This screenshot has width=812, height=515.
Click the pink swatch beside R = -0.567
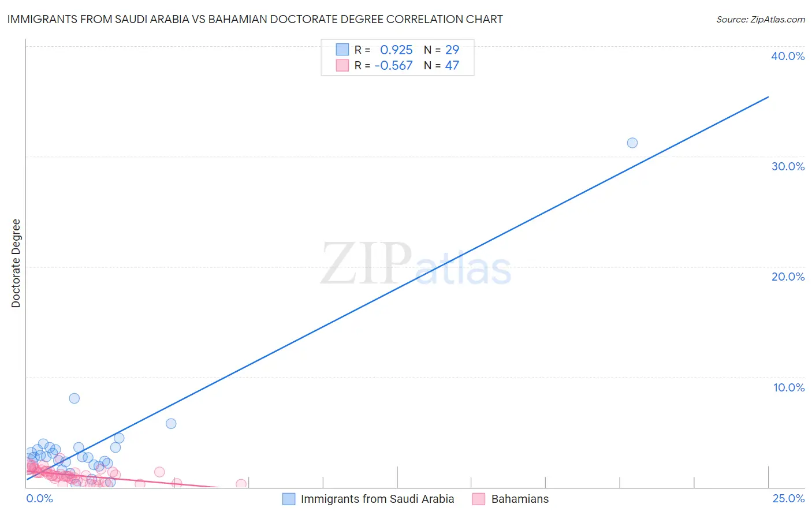[342, 65]
